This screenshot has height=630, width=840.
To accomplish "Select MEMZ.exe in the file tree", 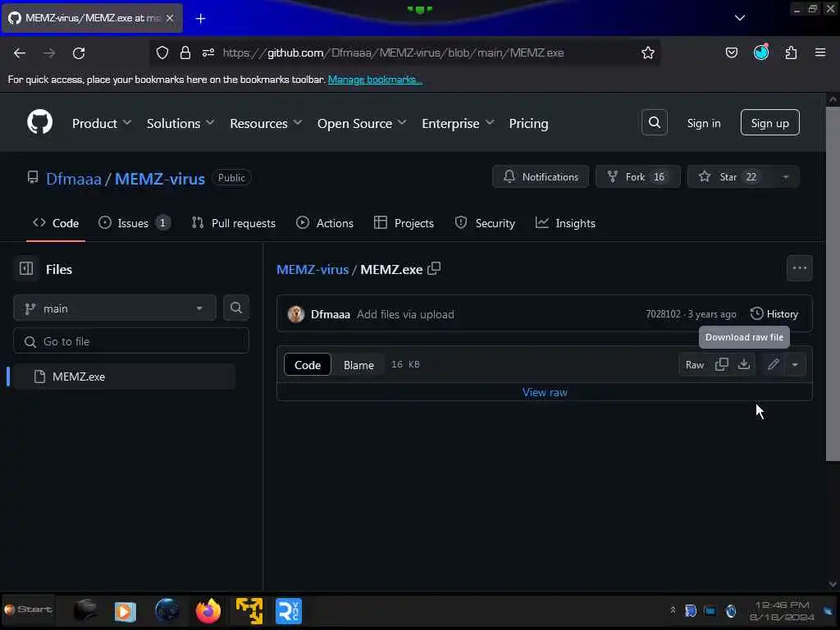I will [x=123, y=377].
